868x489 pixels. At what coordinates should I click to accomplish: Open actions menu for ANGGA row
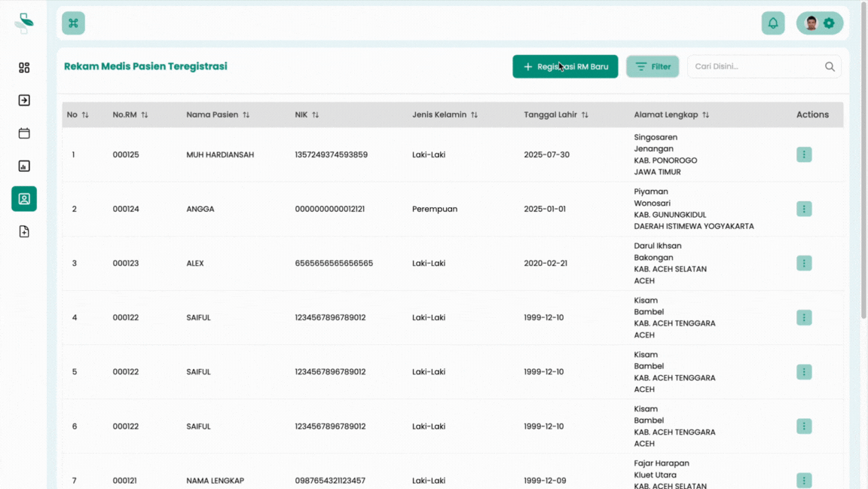[804, 209]
